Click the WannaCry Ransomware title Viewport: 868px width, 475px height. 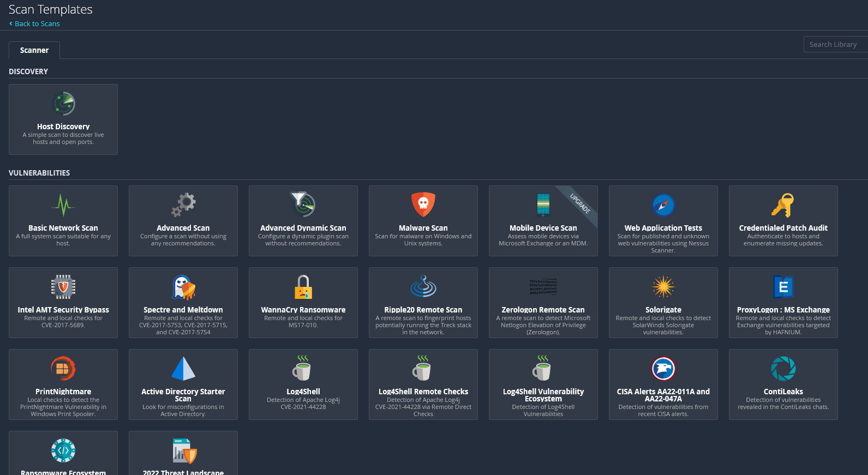click(303, 310)
